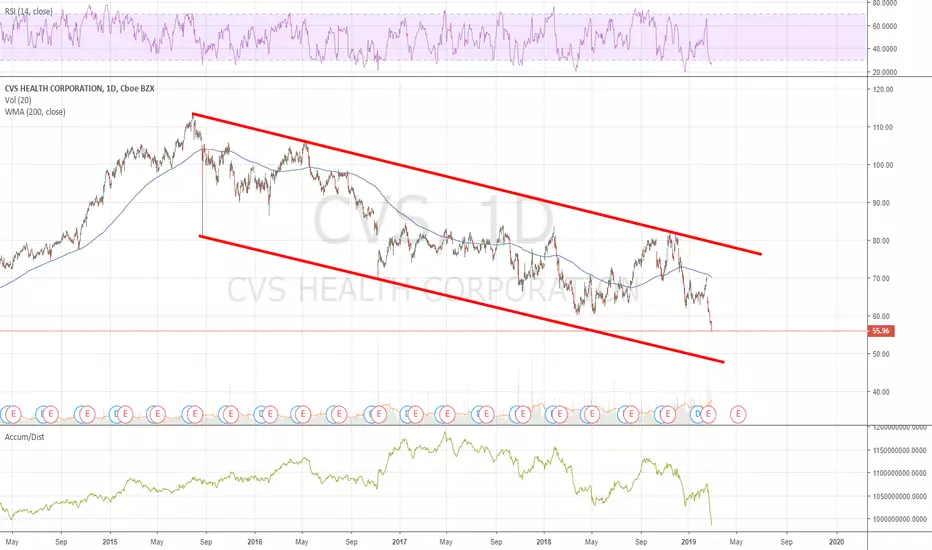Click the 2015 label on the time axis
932x550 pixels.
click(x=110, y=542)
